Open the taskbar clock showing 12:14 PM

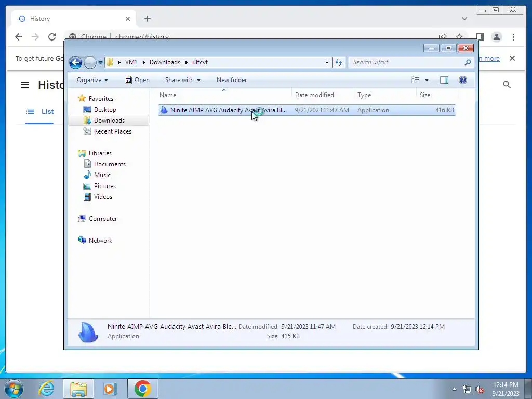506,389
